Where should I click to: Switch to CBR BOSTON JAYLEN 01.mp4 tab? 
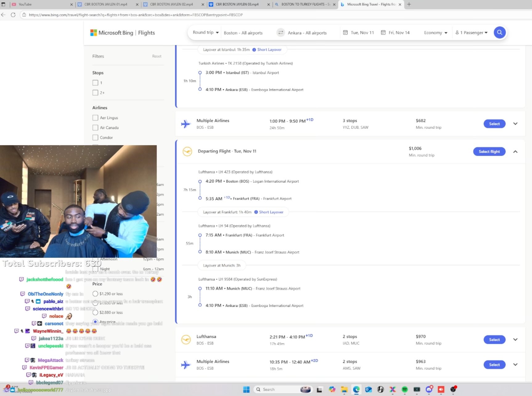click(107, 4)
